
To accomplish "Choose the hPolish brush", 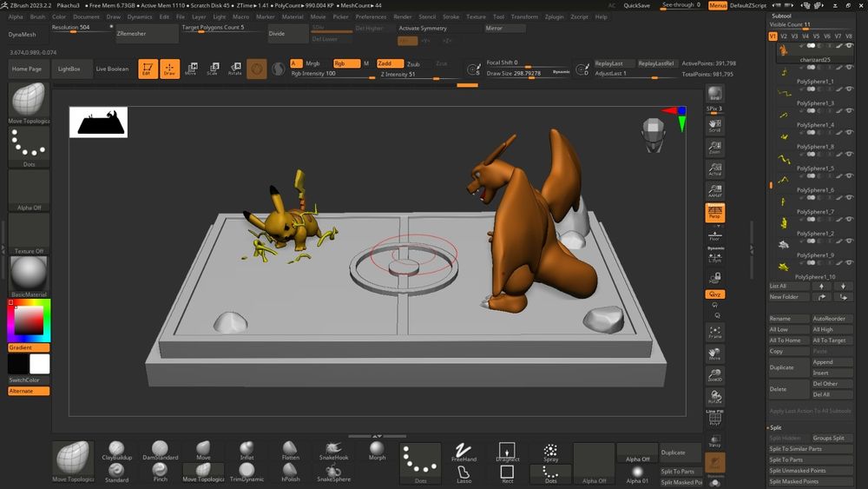I will (x=290, y=474).
